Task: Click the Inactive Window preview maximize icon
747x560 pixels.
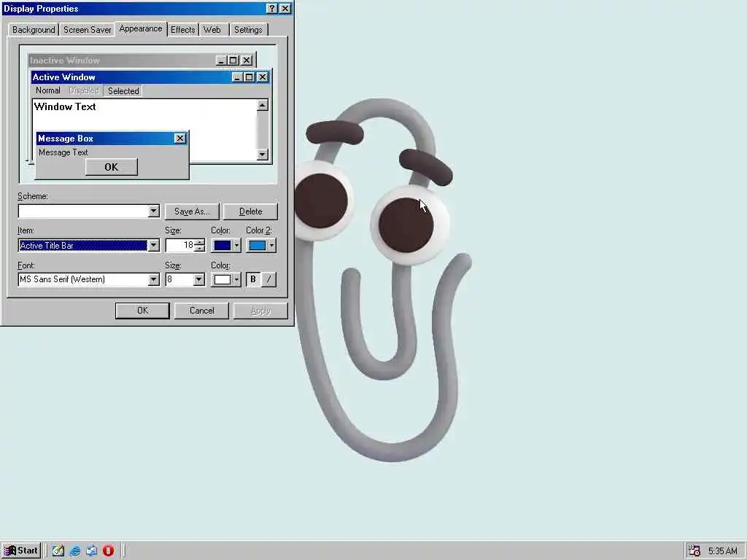Action: pos(233,60)
